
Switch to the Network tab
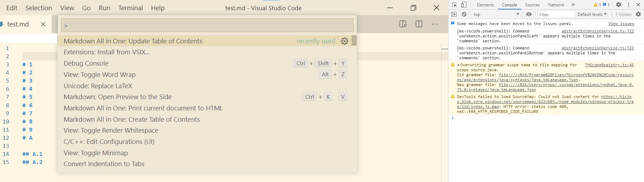[x=556, y=5]
